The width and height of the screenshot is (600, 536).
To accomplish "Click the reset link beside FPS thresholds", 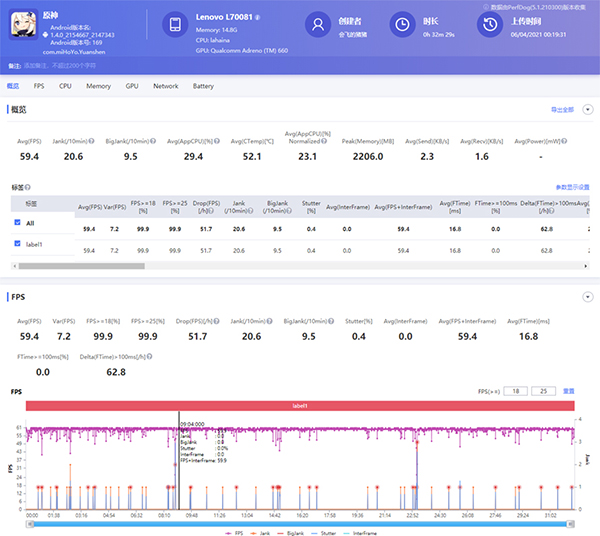I will tap(569, 391).
